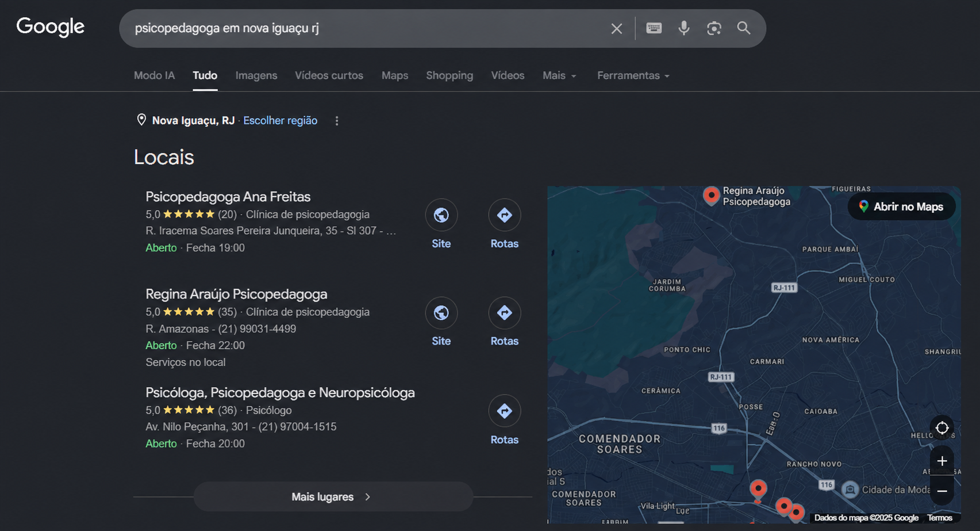Expand the Mais dropdown
The height and width of the screenshot is (531, 980).
[559, 75]
